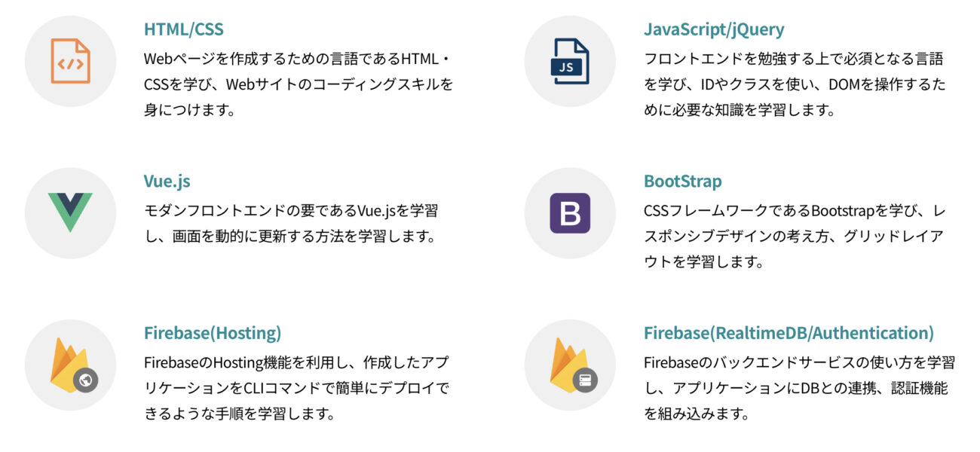Click the HTML/CSS description paragraph
Viewport: 980px width, 452px height.
click(x=299, y=84)
